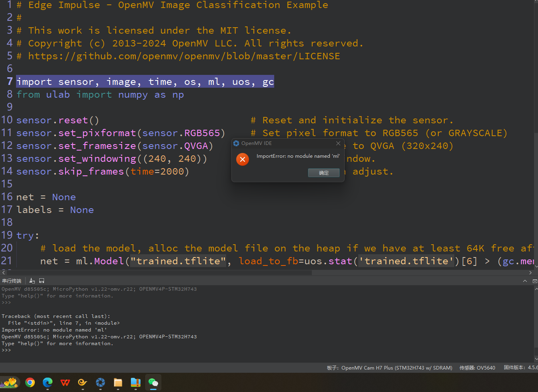The height and width of the screenshot is (392, 538).
Task: Save serial terminal output with disk icon
Action: (x=42, y=281)
